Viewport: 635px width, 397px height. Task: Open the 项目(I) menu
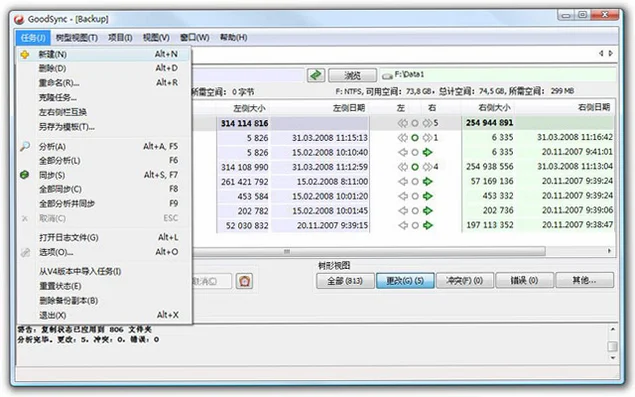[x=120, y=38]
